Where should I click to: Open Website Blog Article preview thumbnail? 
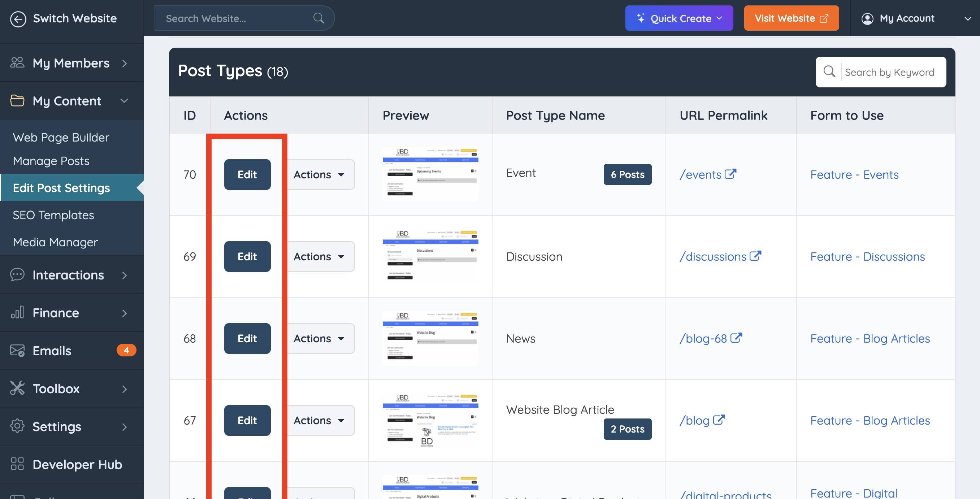pos(430,420)
